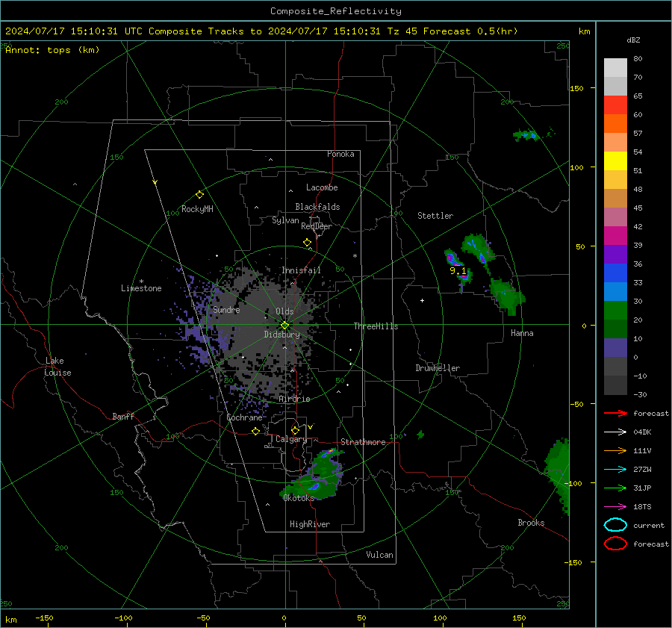This screenshot has height=628, width=672.
Task: Click the Okotoks label
Action: point(299,498)
